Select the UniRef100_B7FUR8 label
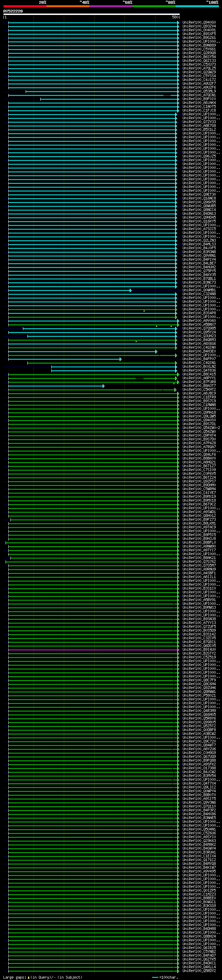 click(199, 382)
